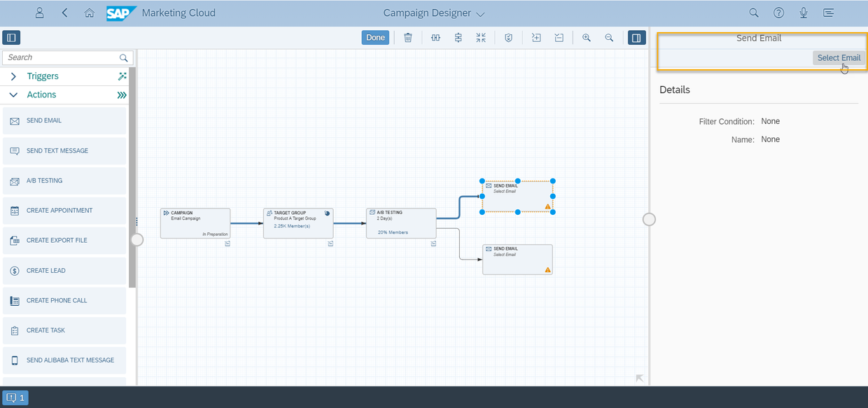The image size is (868, 408).
Task: Toggle the left sidebar panel button
Action: click(x=12, y=38)
